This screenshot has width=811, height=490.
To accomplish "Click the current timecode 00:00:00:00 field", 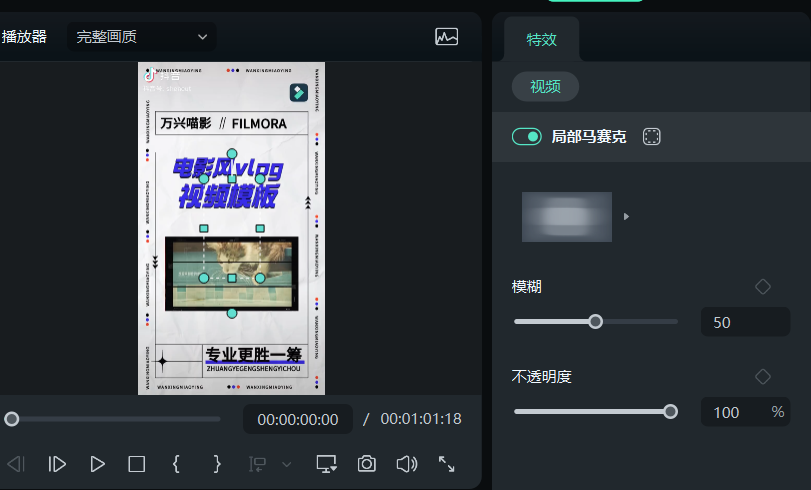I will (x=298, y=419).
